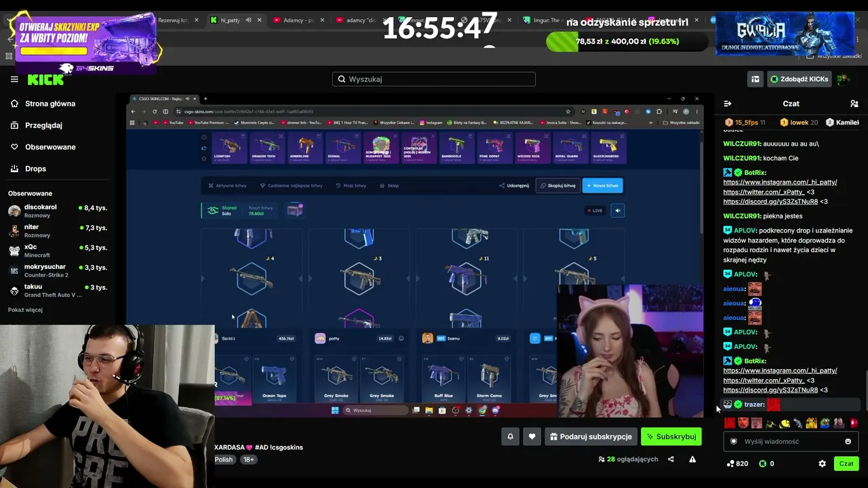Open Codzienne najlepsze bitwy tab in stream
The image size is (868, 488).
(292, 185)
